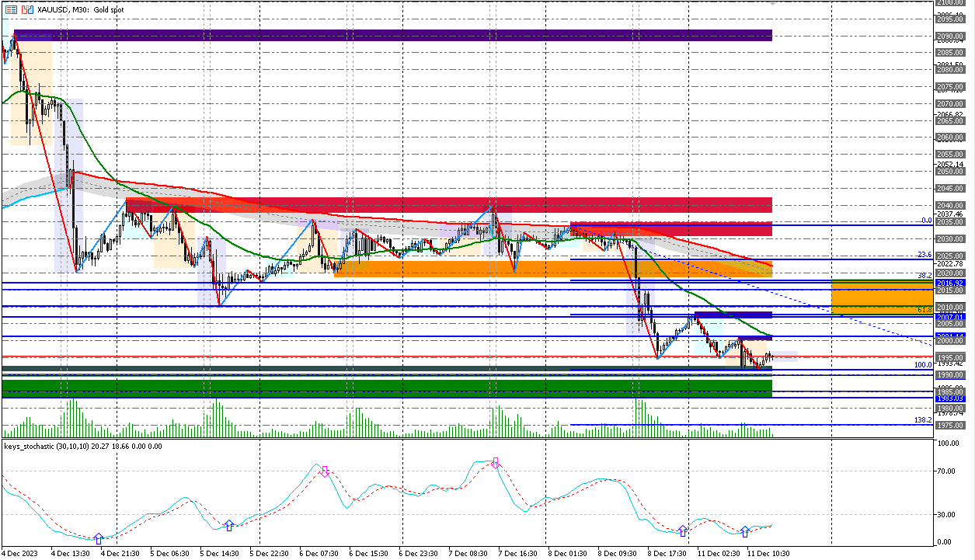The height and width of the screenshot is (560, 975).
Task: Click the 2022.78 price value
Action: point(951,264)
